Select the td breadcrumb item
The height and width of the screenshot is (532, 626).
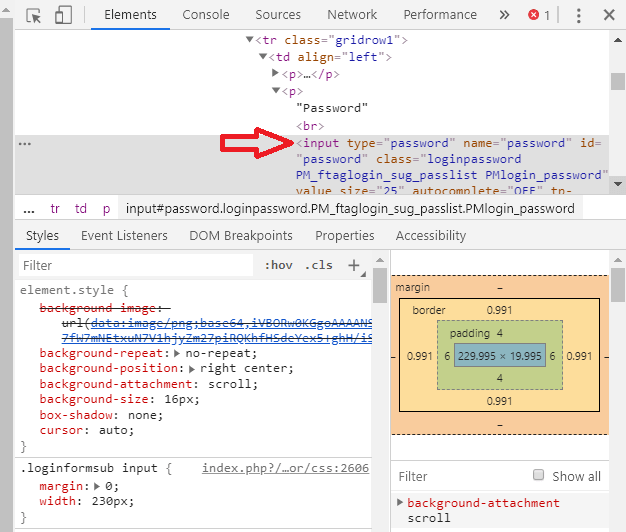(x=81, y=208)
